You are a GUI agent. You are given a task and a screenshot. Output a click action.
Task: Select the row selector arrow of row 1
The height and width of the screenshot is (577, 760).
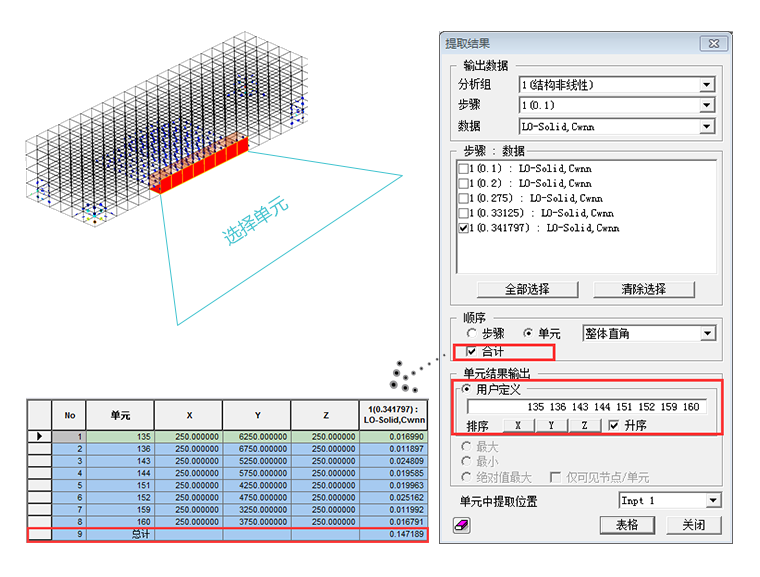tap(39, 436)
